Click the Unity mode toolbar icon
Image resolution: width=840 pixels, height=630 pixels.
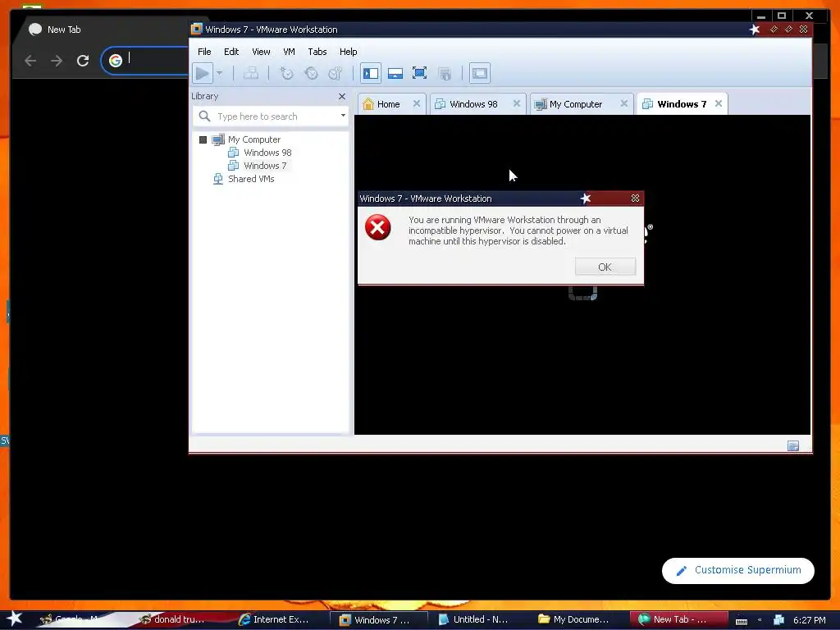(444, 73)
